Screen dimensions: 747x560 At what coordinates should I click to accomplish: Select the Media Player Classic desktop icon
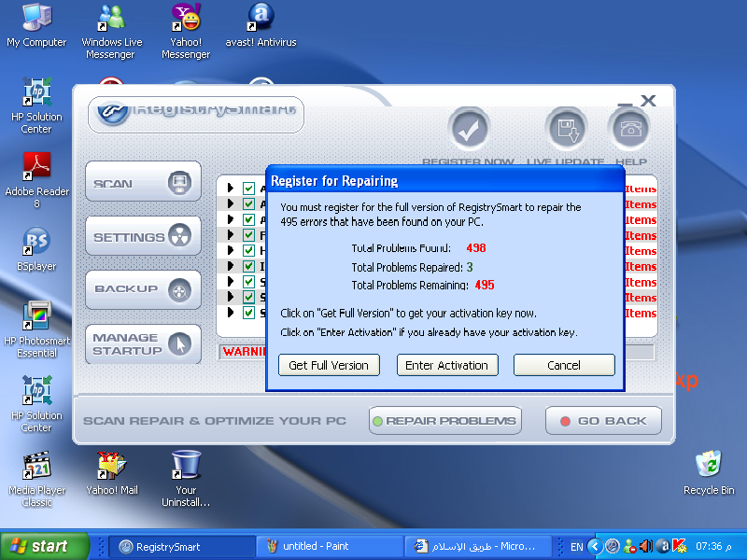(36, 479)
